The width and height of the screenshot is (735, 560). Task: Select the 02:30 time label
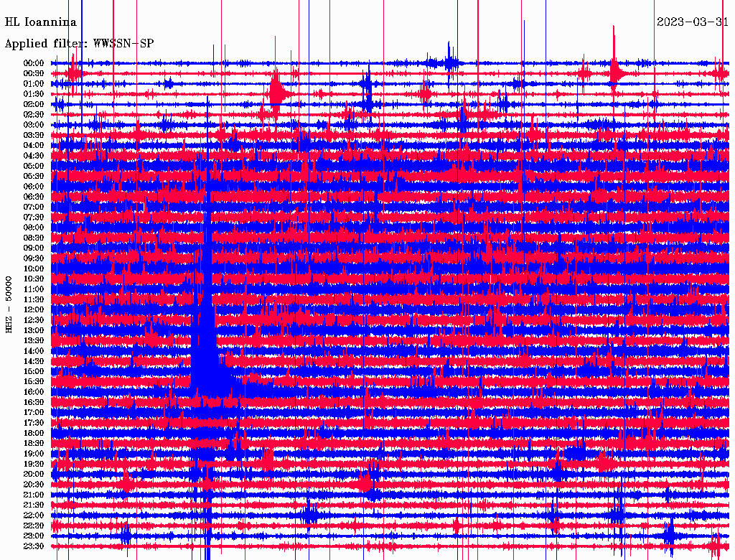[34, 114]
